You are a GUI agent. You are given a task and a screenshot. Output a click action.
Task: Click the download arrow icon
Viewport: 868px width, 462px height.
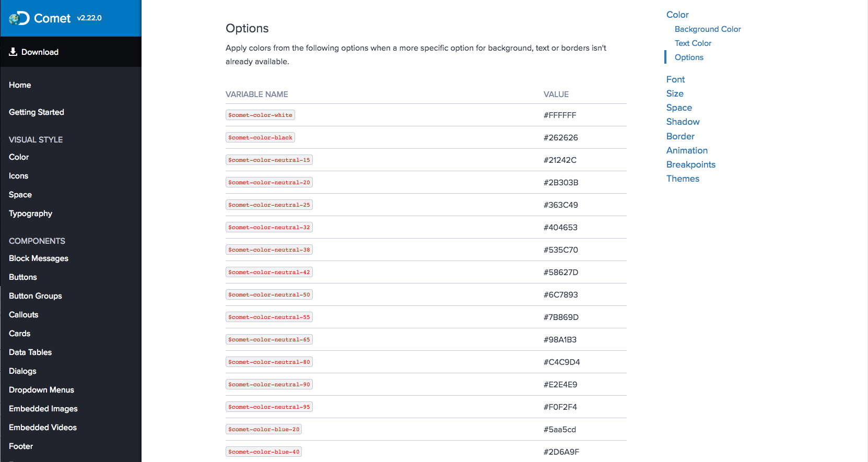point(14,52)
